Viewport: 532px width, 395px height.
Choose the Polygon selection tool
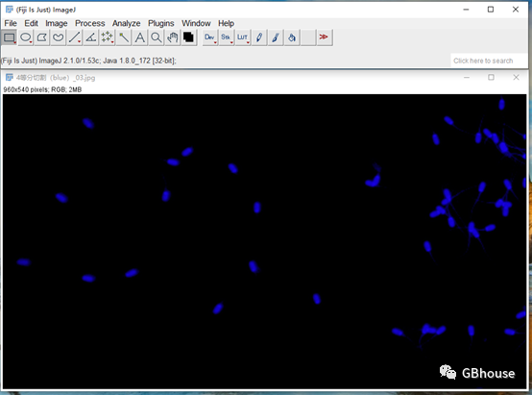click(x=41, y=37)
